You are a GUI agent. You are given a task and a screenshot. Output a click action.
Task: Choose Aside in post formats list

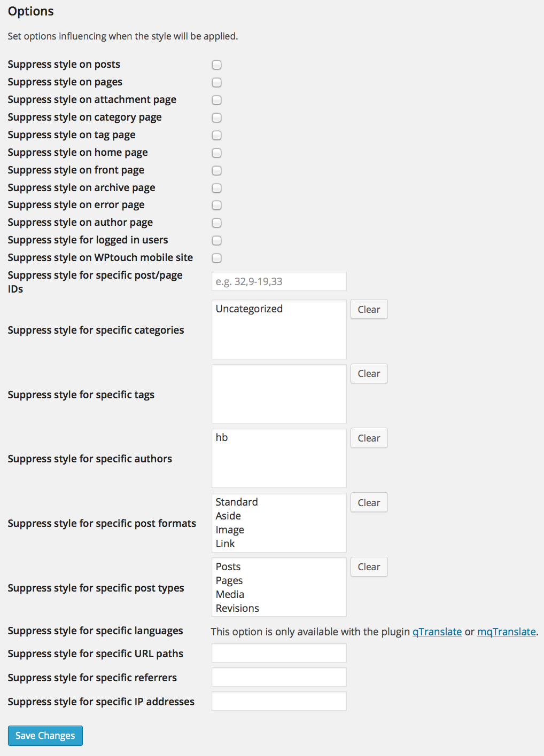pos(228,516)
